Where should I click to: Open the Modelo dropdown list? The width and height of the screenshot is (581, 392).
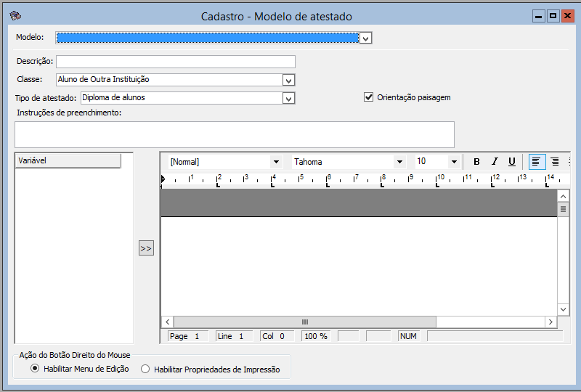365,38
